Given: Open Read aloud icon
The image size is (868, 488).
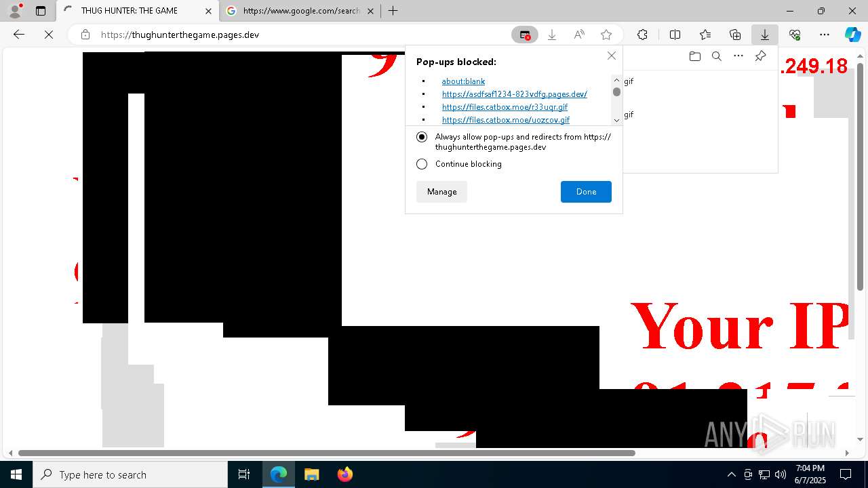Looking at the screenshot, I should (579, 35).
